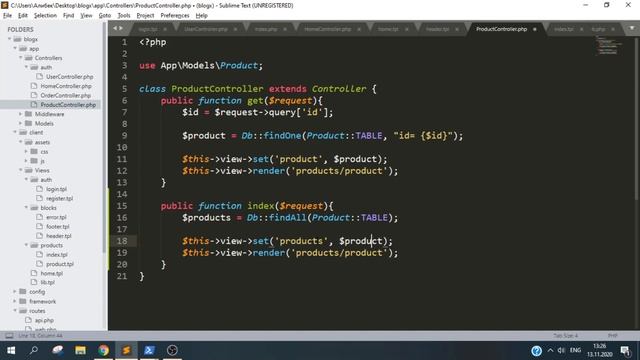The image size is (640, 360).
Task: Open the Selection menu
Action: [x=45, y=16]
